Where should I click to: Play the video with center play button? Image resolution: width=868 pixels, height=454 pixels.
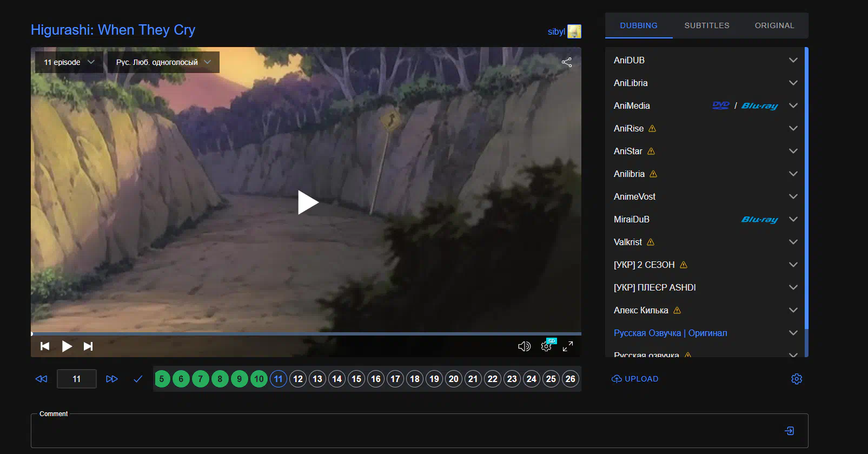coord(307,202)
